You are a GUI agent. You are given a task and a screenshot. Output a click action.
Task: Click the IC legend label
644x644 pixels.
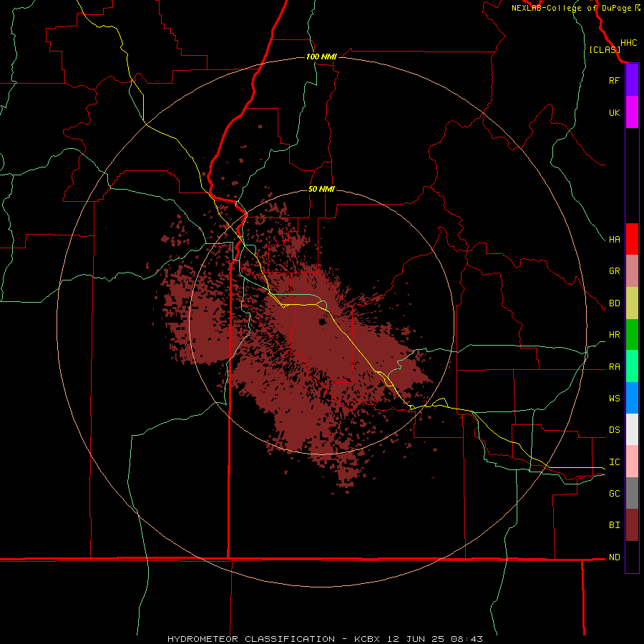point(614,462)
